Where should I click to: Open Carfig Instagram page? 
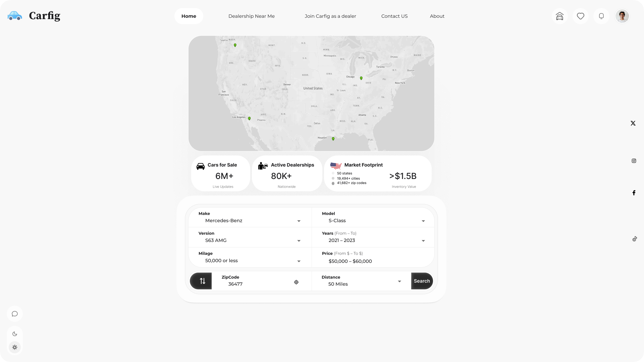click(x=634, y=161)
